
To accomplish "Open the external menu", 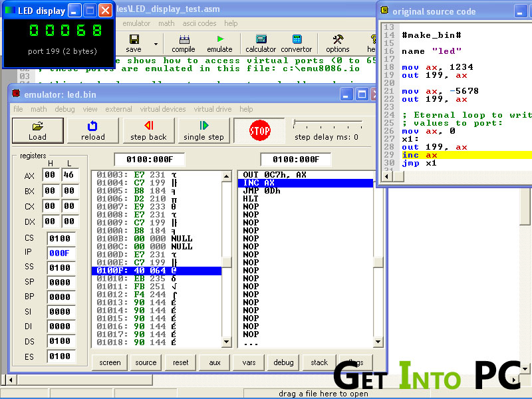I will 118,109.
